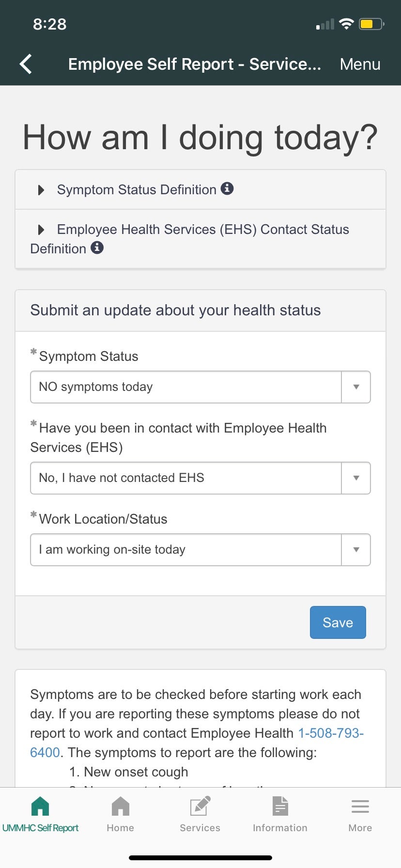Tap info icon beside Symptom Status Definition
401x868 pixels.
click(227, 188)
